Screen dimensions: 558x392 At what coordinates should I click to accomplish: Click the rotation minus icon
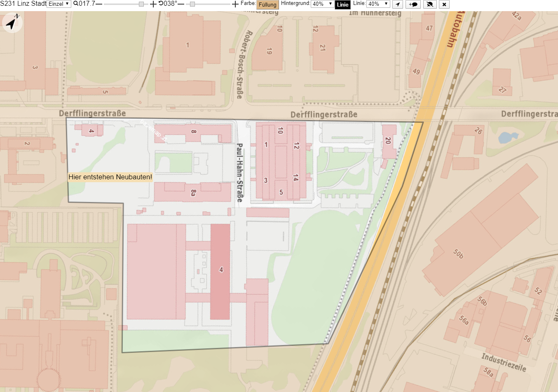tap(181, 4)
